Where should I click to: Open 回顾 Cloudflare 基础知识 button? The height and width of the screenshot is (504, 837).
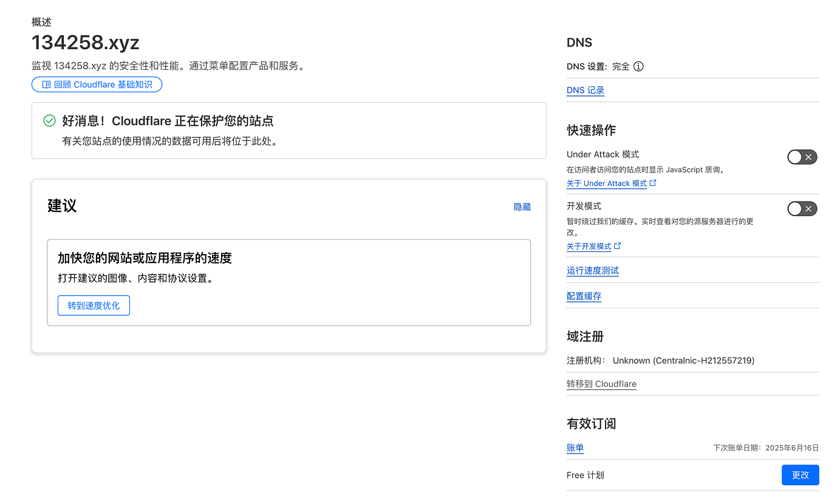point(97,84)
